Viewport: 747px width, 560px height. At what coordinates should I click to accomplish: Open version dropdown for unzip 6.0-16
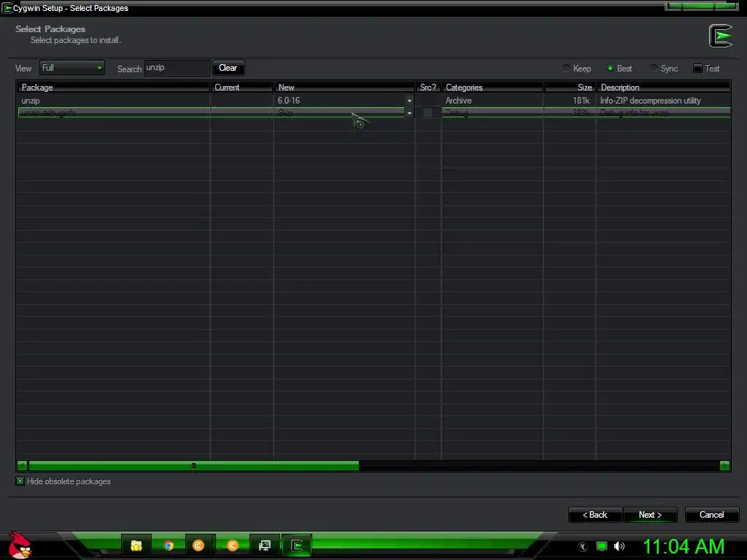(x=409, y=101)
